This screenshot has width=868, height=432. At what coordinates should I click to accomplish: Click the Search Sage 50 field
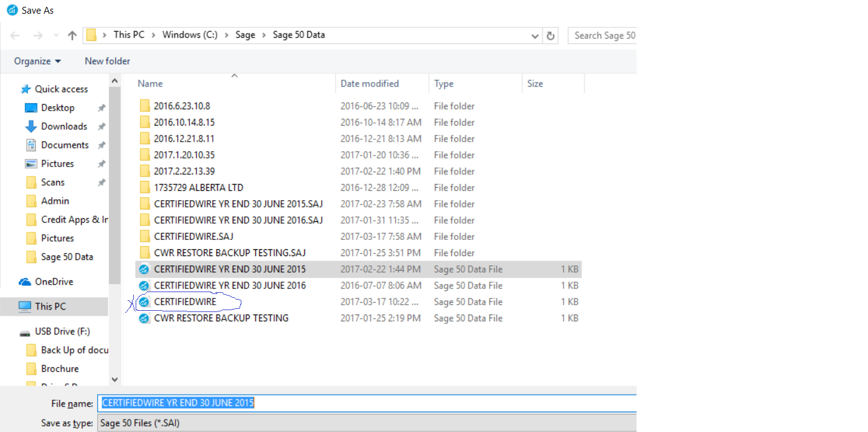click(602, 35)
